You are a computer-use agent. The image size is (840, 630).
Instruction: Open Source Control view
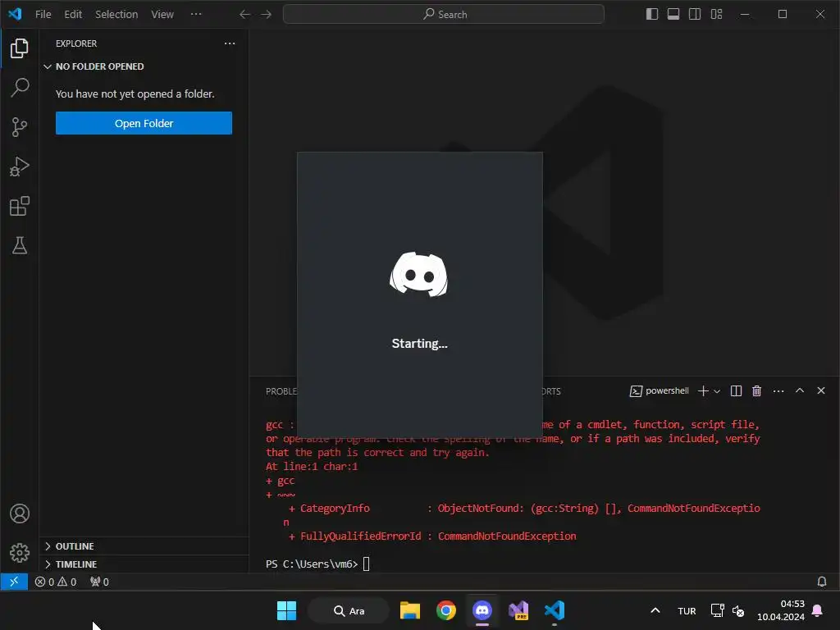coord(20,127)
